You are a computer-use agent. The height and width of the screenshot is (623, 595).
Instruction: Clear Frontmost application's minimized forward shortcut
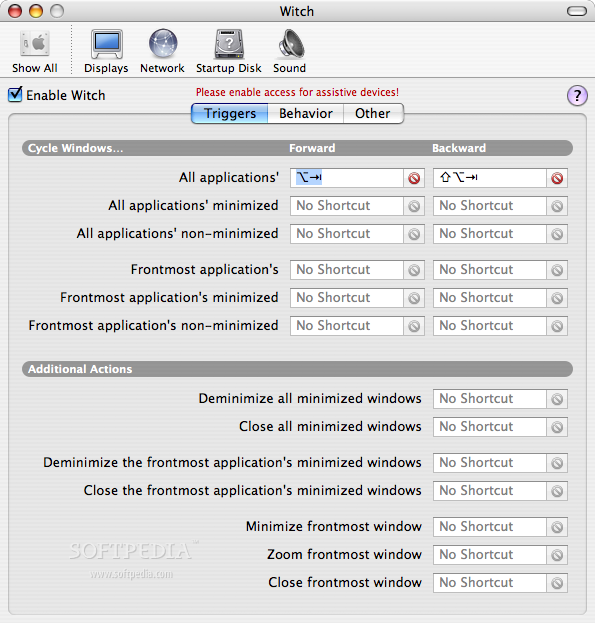pos(414,298)
